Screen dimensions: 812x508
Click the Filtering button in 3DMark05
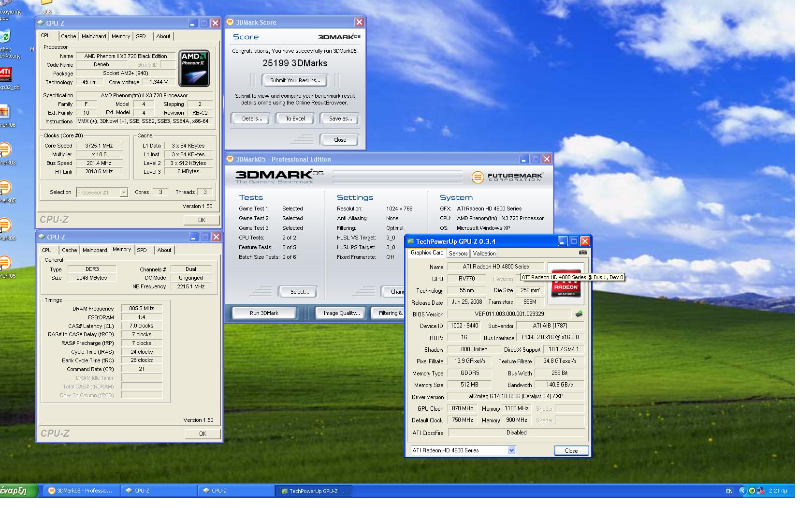pyautogui.click(x=388, y=313)
